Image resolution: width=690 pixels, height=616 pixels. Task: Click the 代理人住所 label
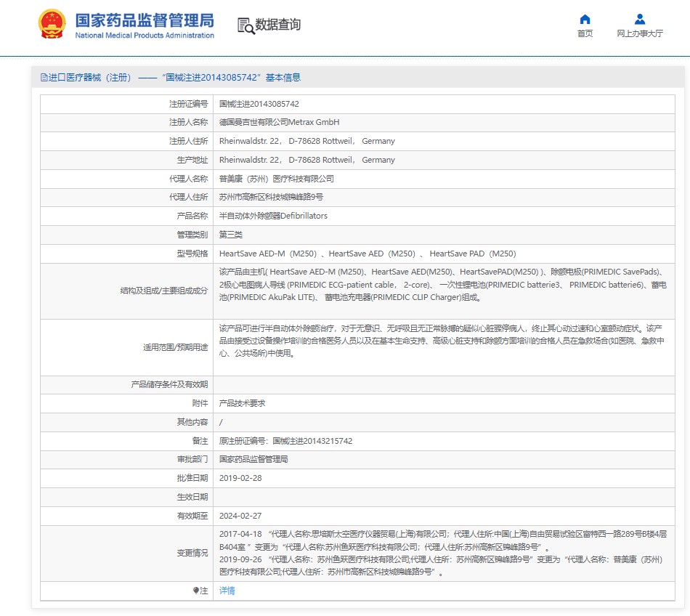(188, 197)
